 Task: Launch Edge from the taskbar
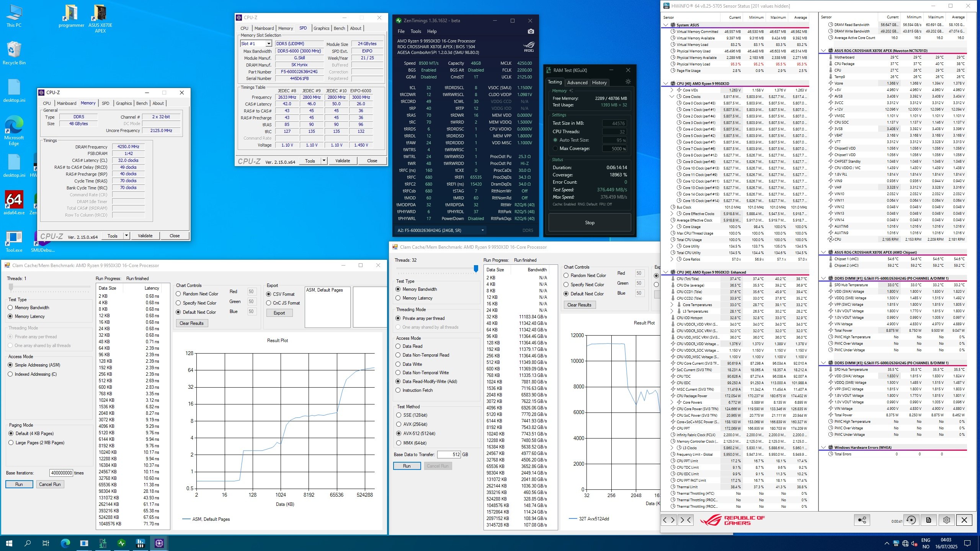(x=65, y=543)
